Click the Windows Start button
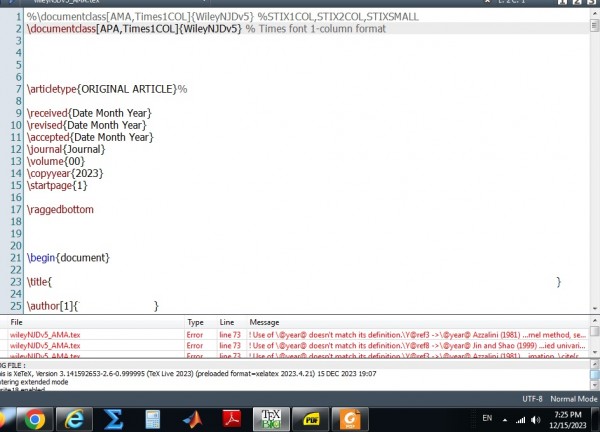This screenshot has width=600, height=432. click(x=5, y=418)
